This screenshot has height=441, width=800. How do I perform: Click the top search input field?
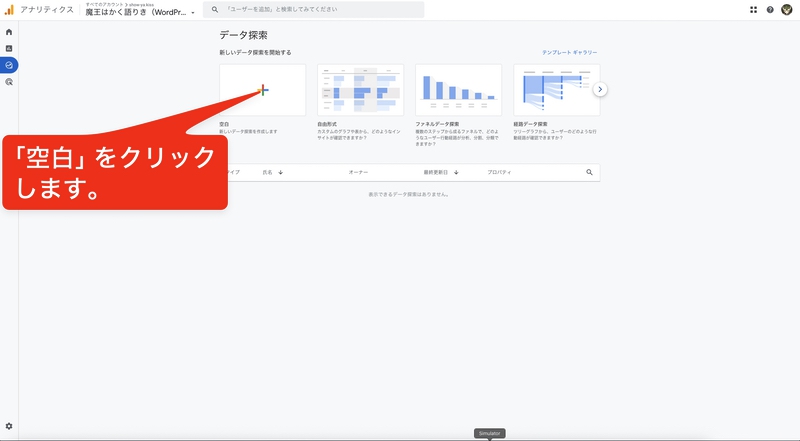point(313,9)
